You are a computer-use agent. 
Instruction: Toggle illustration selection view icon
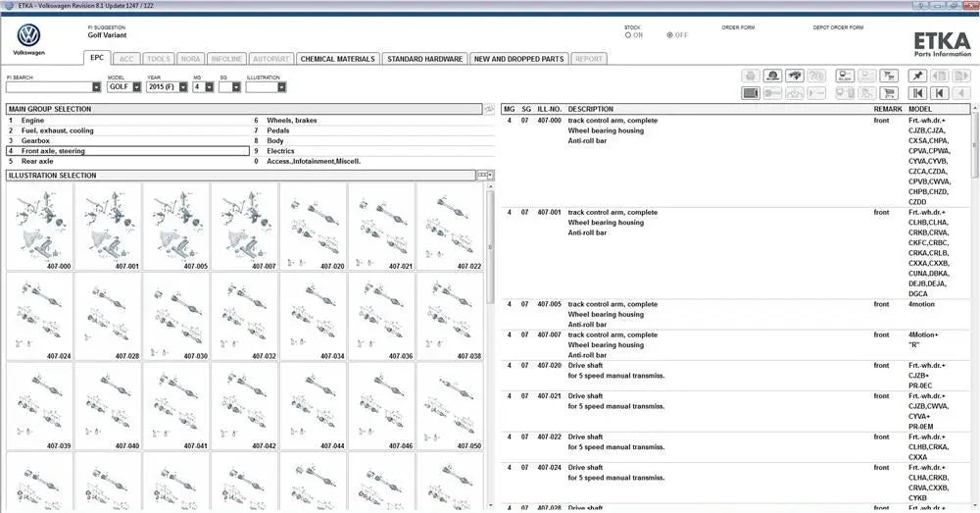click(x=482, y=176)
